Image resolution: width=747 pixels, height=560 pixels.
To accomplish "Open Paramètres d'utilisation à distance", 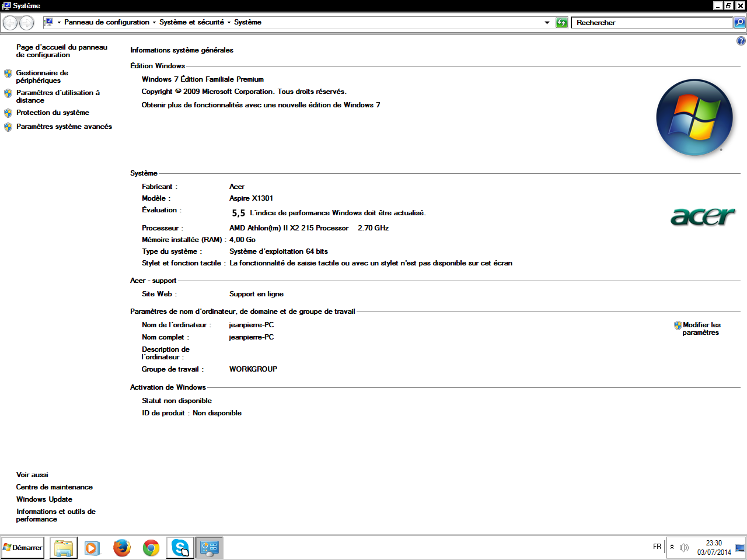I will click(x=58, y=96).
